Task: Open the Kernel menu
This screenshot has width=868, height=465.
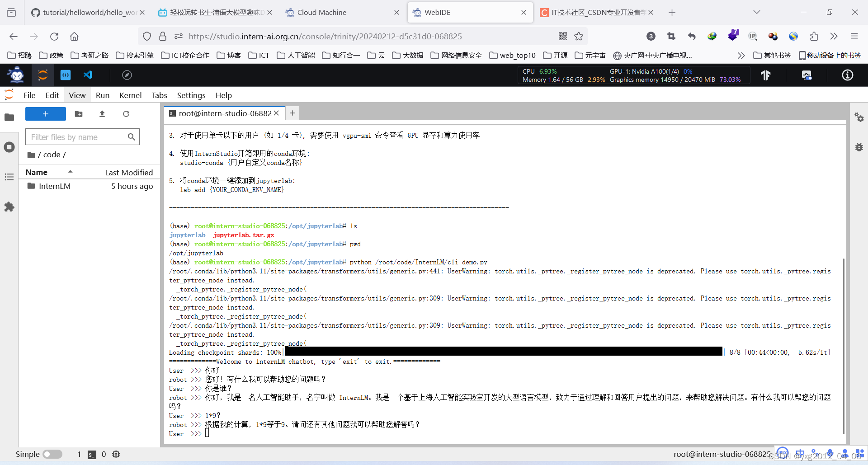Action: (x=131, y=95)
